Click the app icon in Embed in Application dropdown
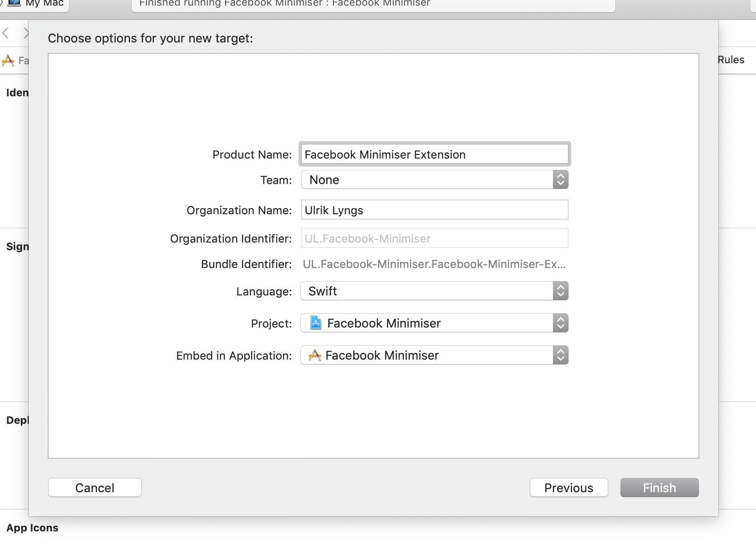This screenshot has width=756, height=555. click(x=315, y=355)
